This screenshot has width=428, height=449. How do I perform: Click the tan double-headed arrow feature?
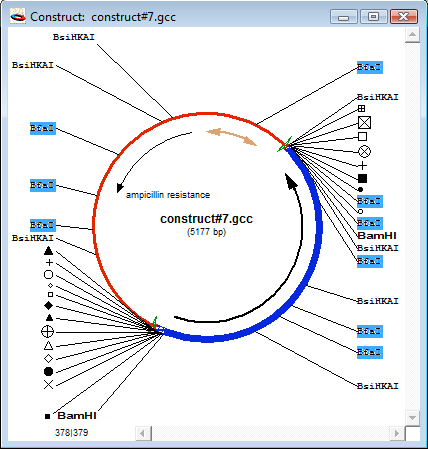(x=231, y=136)
